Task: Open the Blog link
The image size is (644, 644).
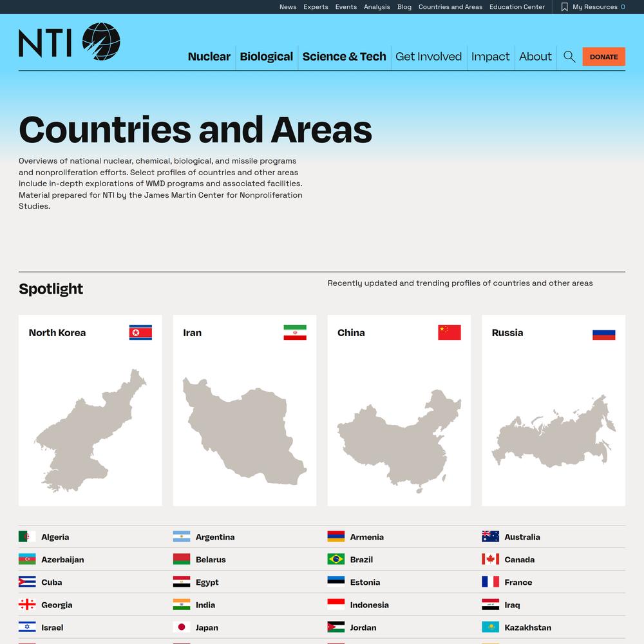Action: point(404,7)
